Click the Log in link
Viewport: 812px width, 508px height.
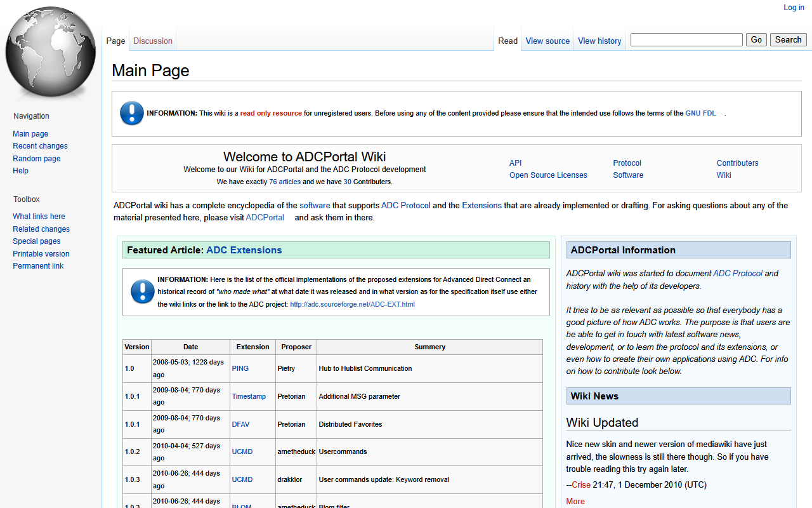[794, 8]
